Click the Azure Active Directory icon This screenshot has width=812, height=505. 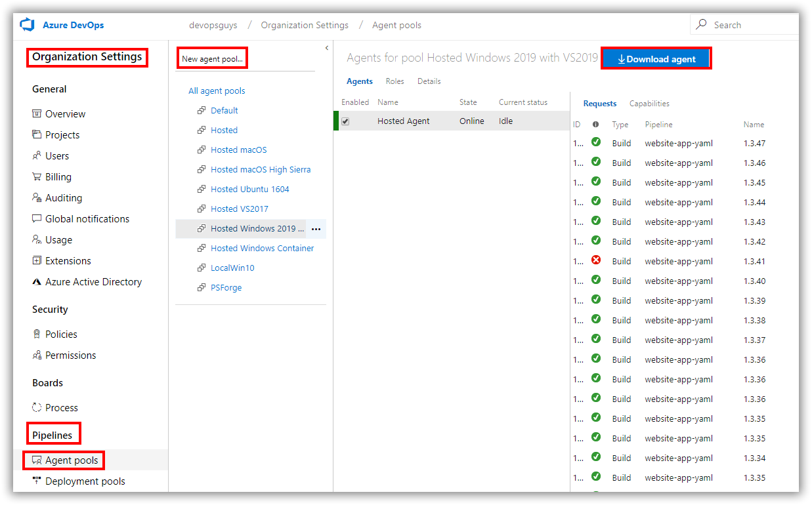37,281
